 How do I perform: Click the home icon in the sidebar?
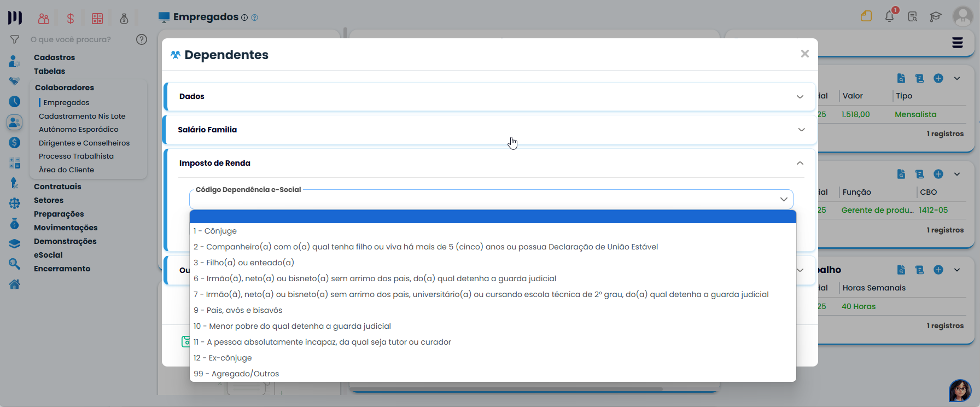(x=15, y=284)
